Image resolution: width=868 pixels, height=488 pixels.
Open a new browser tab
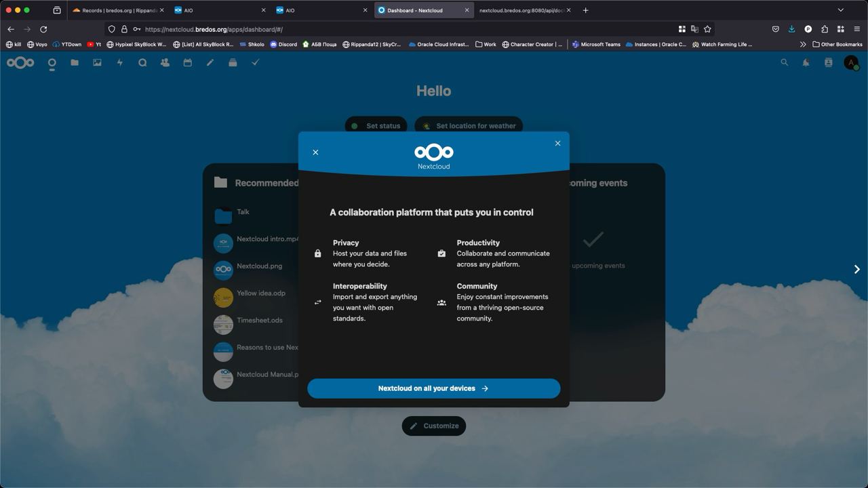[586, 10]
